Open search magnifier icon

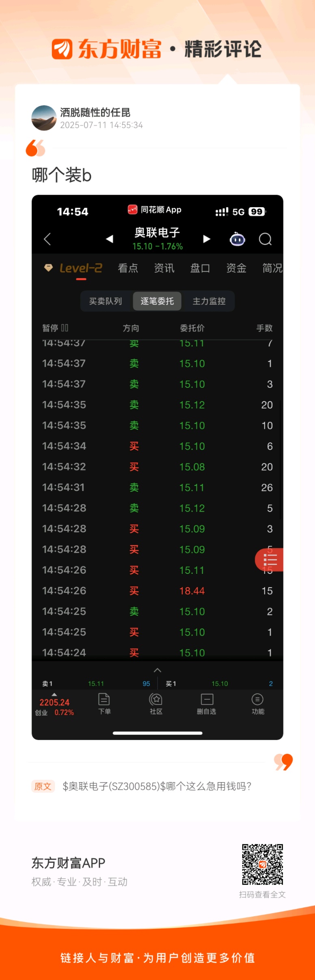pos(265,239)
